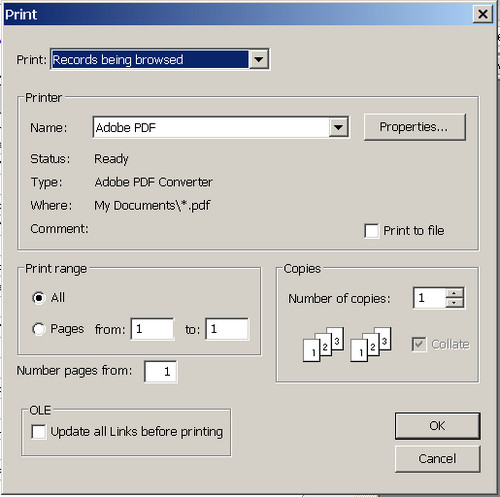Select the All print range option
500x497 pixels.
(x=39, y=298)
